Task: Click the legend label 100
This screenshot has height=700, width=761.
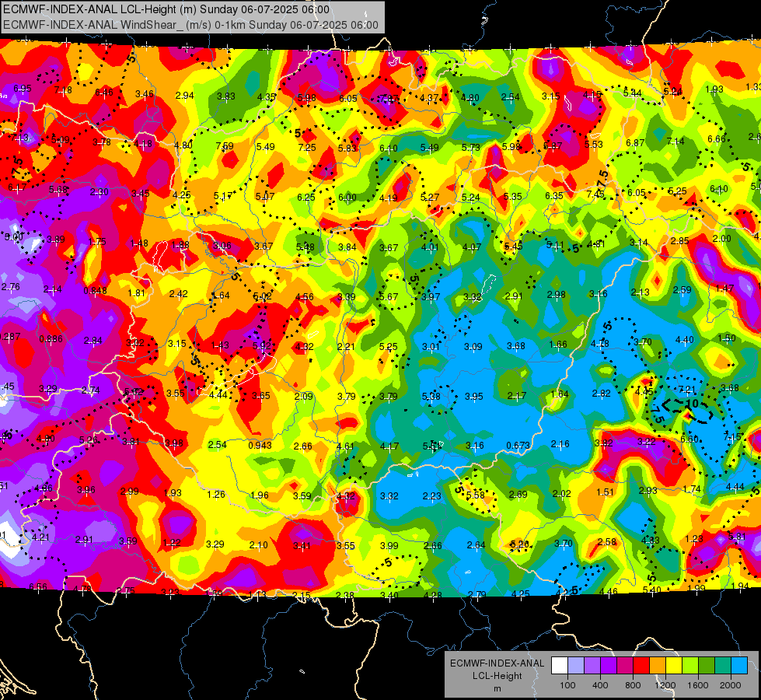Action: click(x=567, y=685)
